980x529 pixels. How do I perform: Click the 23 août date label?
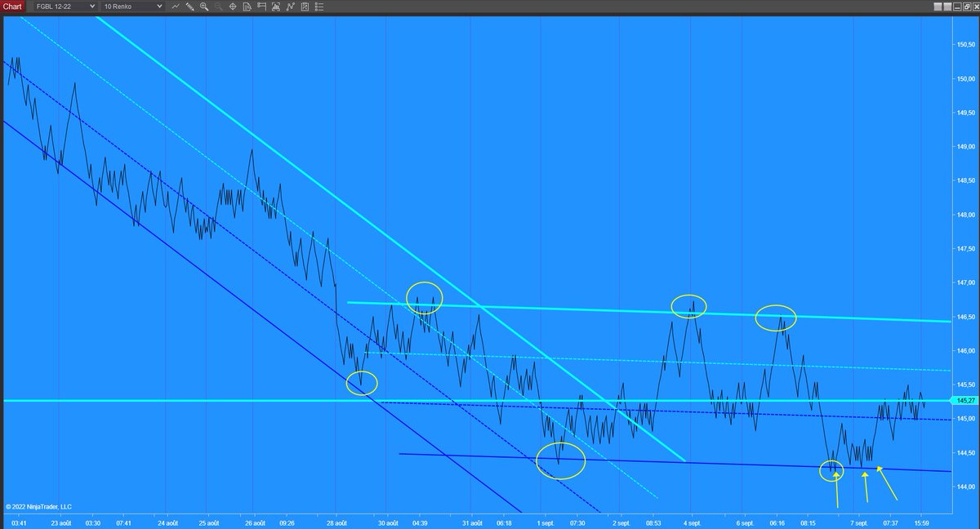61,522
